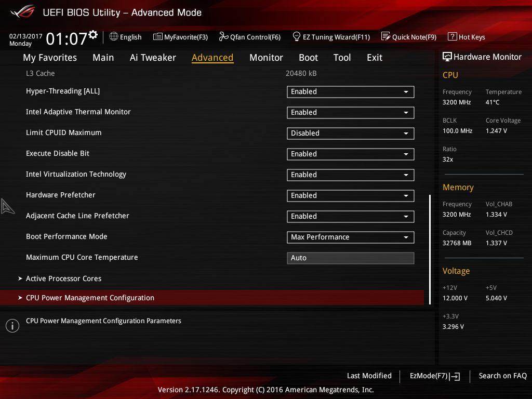The width and height of the screenshot is (532, 399).
Task: Click the ROG logo icon
Action: click(23, 11)
